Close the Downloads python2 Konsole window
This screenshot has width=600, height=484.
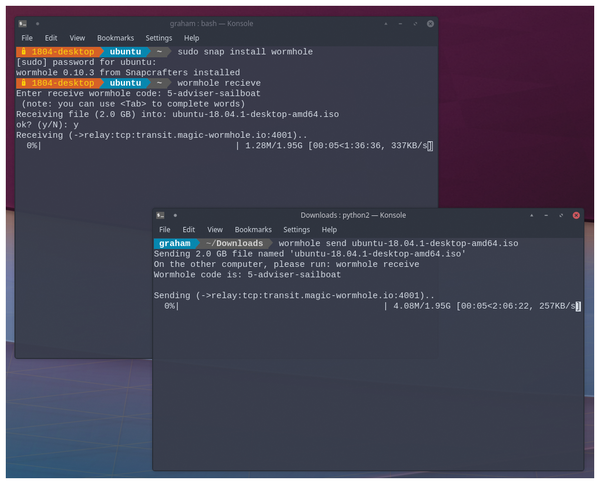(x=576, y=215)
